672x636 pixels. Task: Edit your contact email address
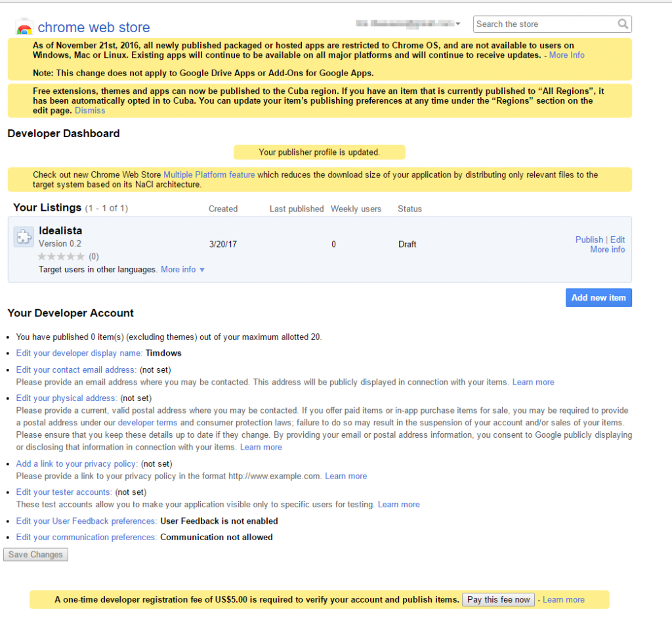click(76, 370)
